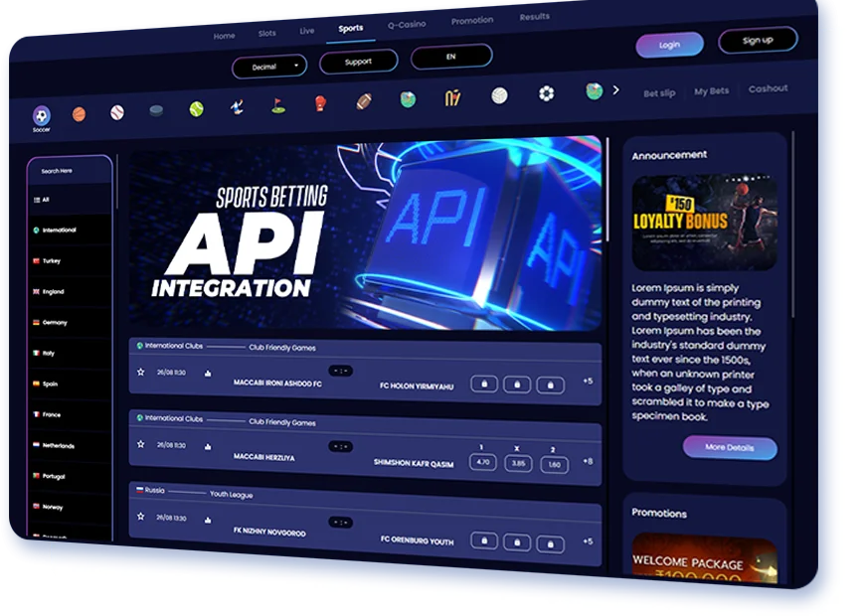This screenshot has height=616, width=863.
Task: Select the cricket wicket sport icon
Action: click(x=452, y=98)
